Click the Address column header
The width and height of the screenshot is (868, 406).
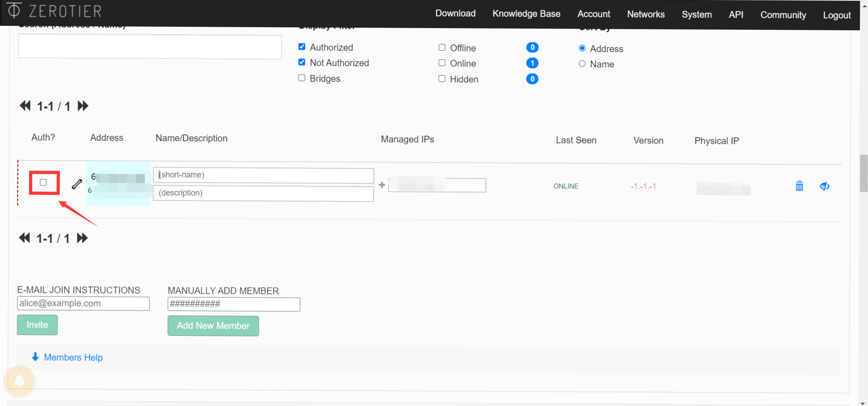[x=106, y=138]
